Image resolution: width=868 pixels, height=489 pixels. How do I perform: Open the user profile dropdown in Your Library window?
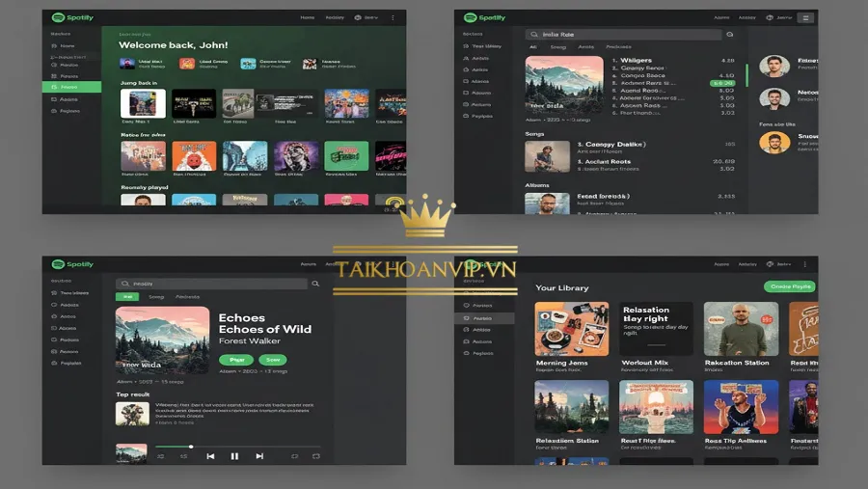pyautogui.click(x=778, y=264)
